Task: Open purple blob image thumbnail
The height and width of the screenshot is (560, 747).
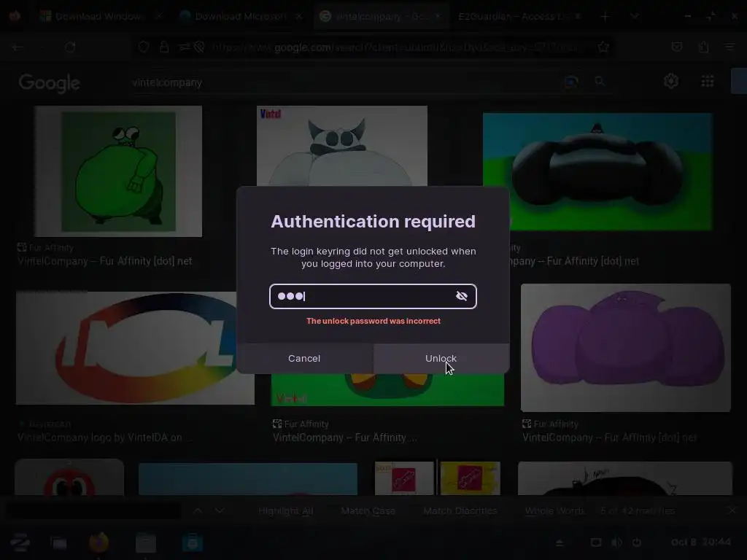Action: (x=625, y=348)
